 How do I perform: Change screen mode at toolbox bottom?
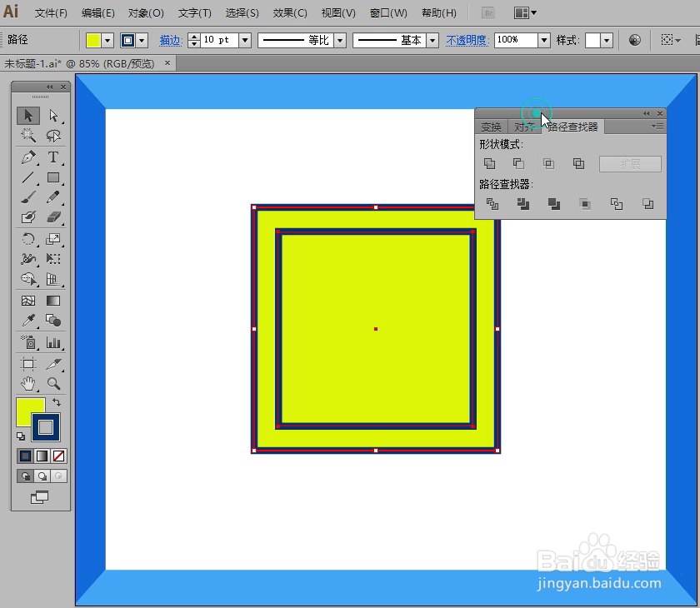[39, 497]
